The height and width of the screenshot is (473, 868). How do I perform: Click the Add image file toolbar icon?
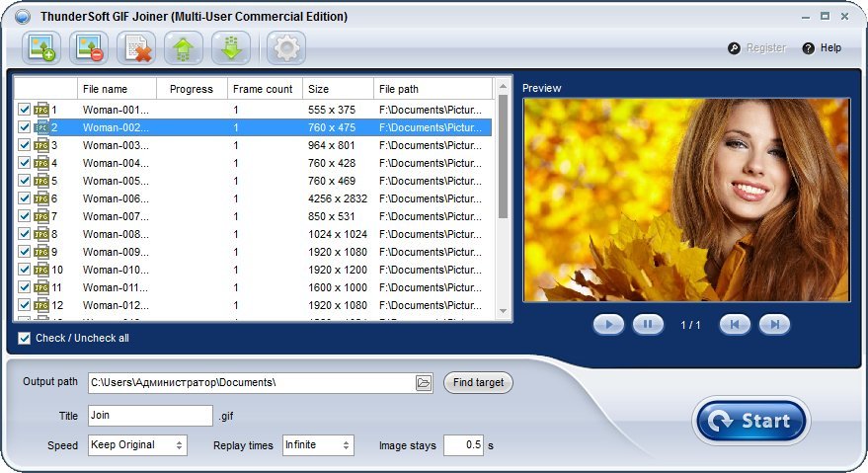click(40, 48)
